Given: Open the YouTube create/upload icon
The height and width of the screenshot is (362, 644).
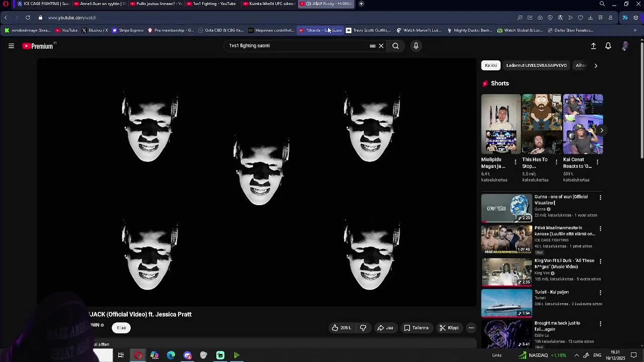Looking at the screenshot, I should click(x=593, y=46).
